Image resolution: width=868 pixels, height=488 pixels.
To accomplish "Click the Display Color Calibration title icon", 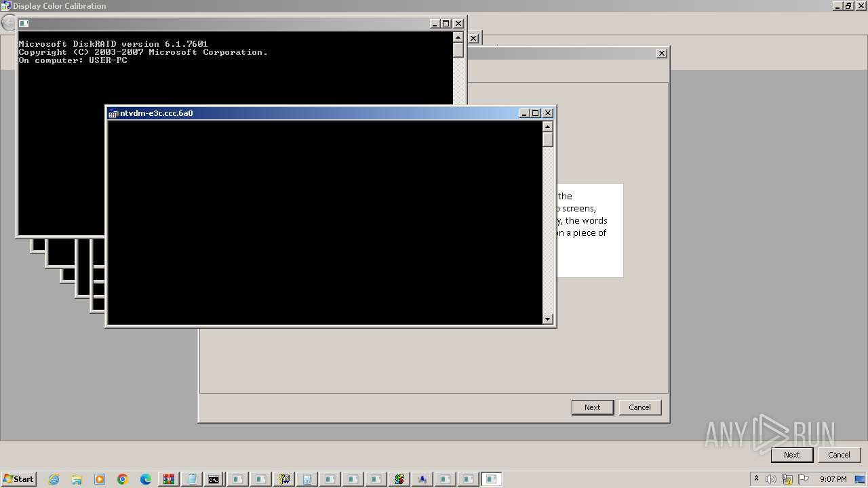I will [6, 6].
